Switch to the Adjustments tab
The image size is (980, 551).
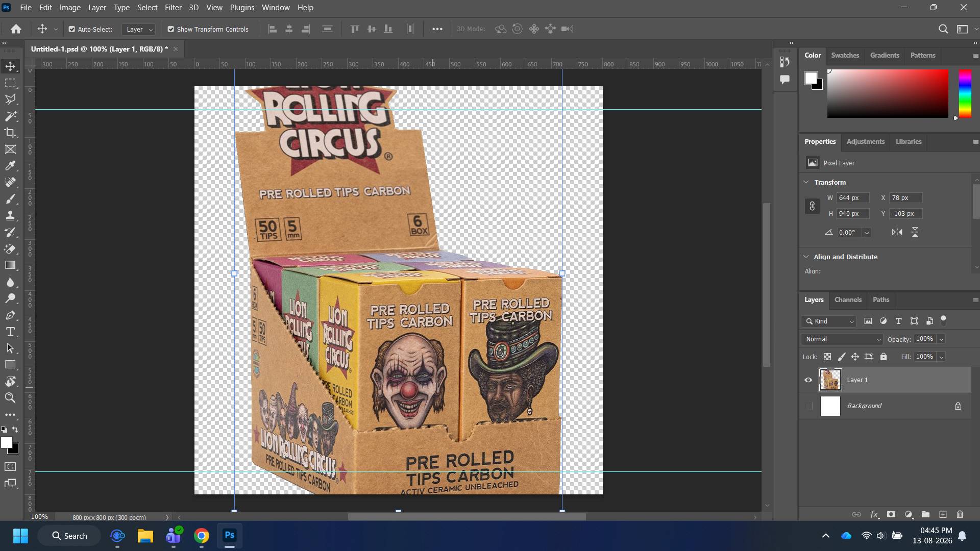tap(865, 141)
